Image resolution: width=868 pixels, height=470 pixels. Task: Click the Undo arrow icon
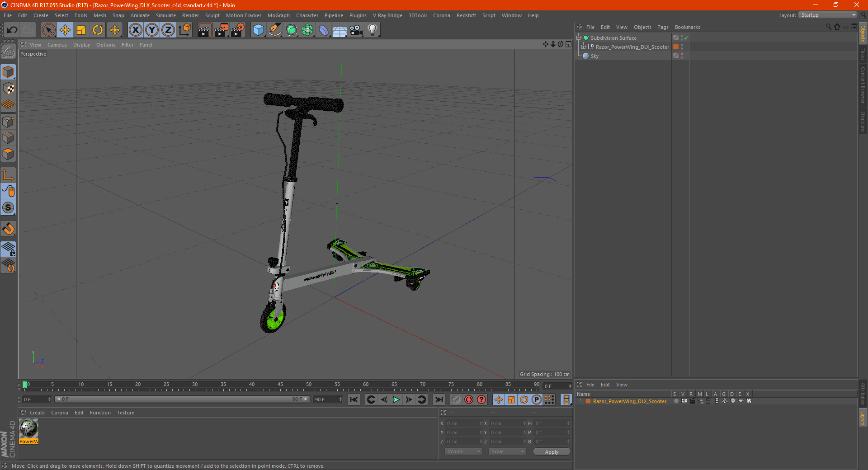12,30
